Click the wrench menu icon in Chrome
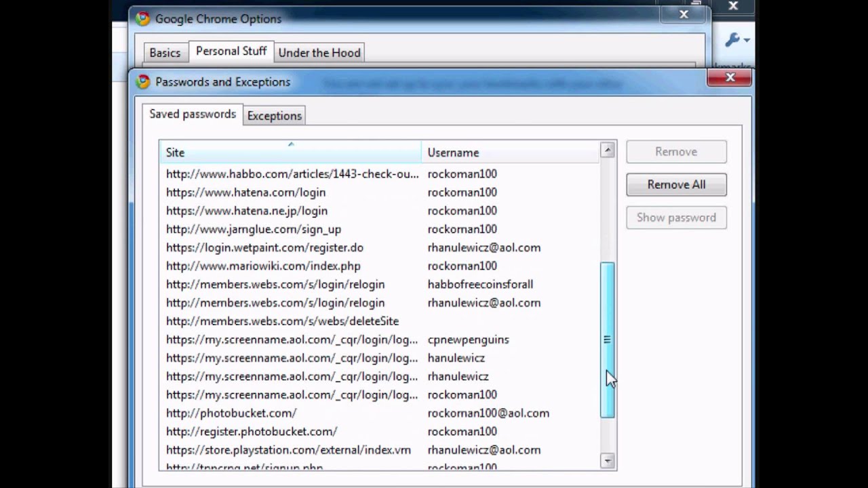Viewport: 868px width, 488px height. point(736,40)
